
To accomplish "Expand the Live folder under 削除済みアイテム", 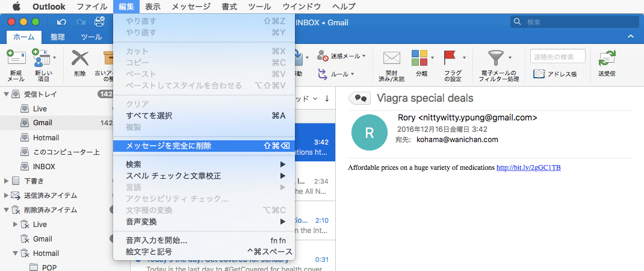I will coord(16,224).
